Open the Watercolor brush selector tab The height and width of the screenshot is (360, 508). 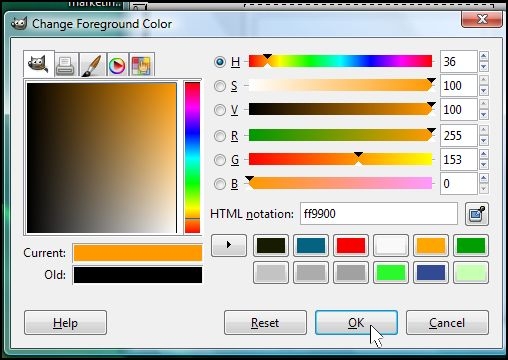click(92, 65)
